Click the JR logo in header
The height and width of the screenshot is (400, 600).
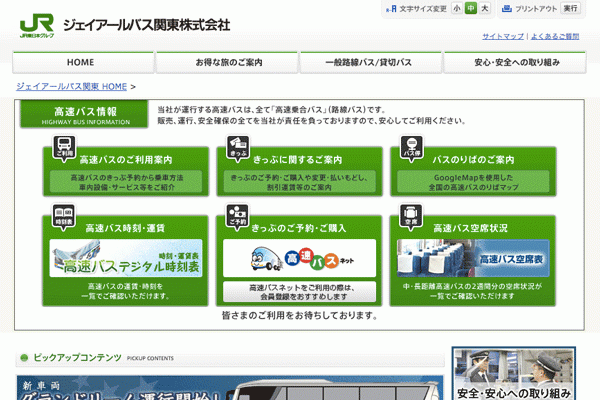[37, 26]
